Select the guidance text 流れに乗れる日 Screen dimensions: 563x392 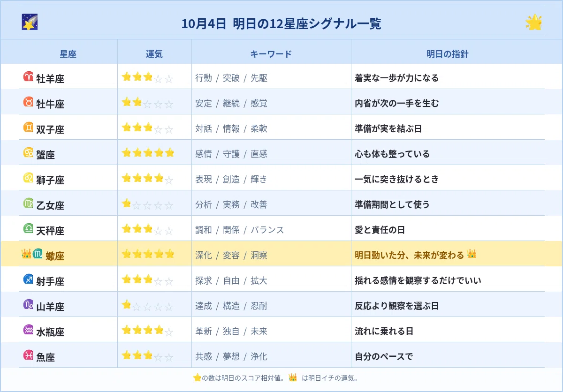click(x=384, y=331)
